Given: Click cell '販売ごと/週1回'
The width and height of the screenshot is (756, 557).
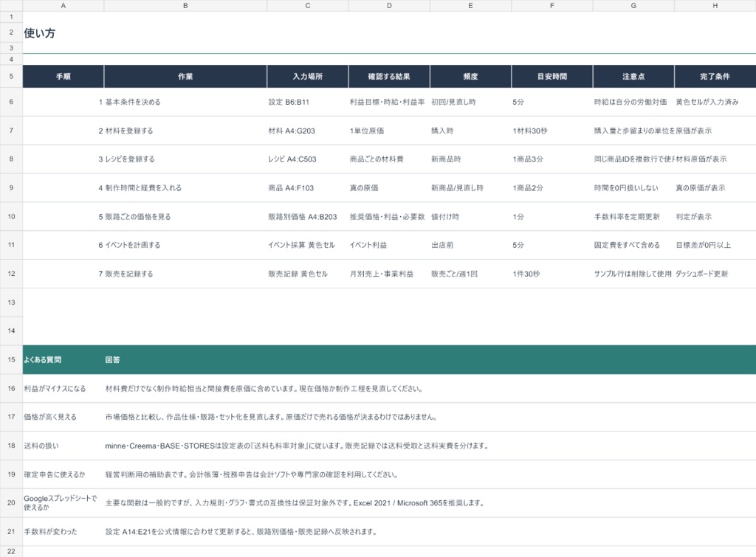Looking at the screenshot, I should (470, 274).
